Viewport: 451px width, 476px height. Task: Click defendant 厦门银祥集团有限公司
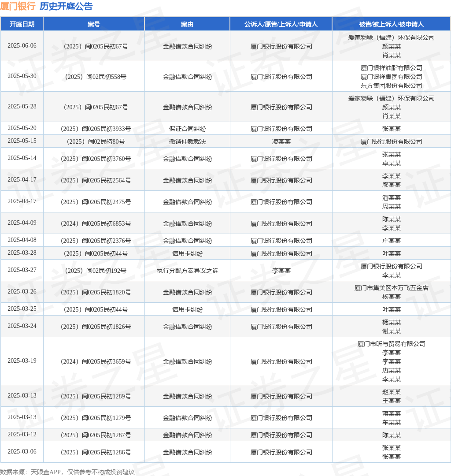pyautogui.click(x=391, y=77)
